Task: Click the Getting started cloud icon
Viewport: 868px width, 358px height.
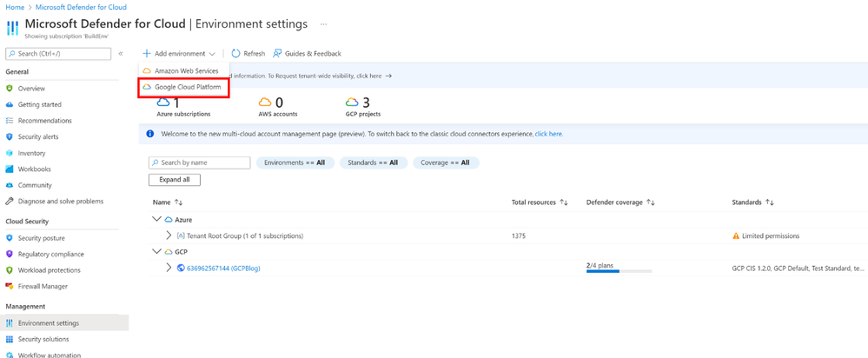Action: click(x=9, y=104)
